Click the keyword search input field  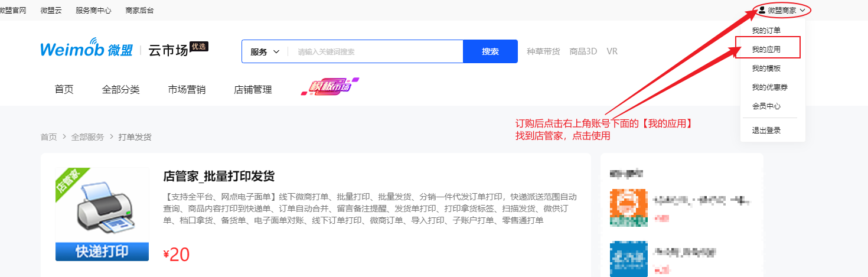[x=375, y=51]
